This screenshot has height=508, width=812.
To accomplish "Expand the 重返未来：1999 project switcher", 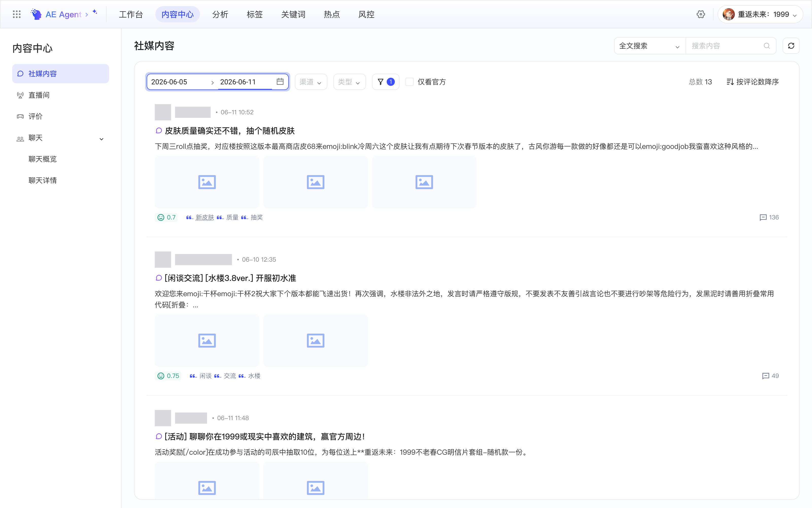I will point(760,14).
